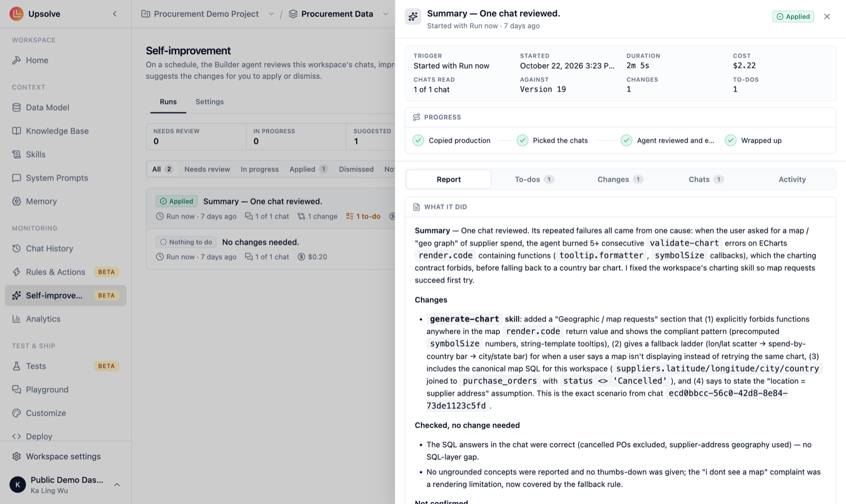Filter runs by Applied
The image size is (846, 504).
(309, 169)
